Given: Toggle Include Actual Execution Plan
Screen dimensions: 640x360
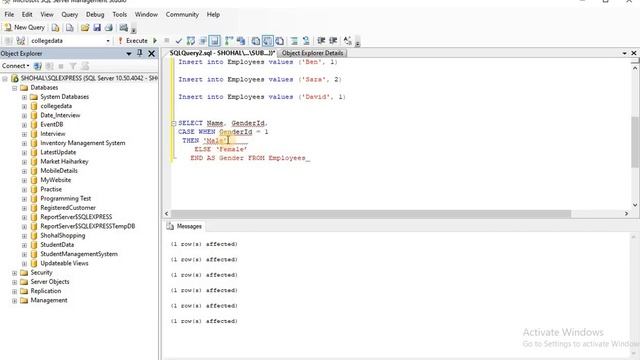Looking at the screenshot, I should [229, 41].
